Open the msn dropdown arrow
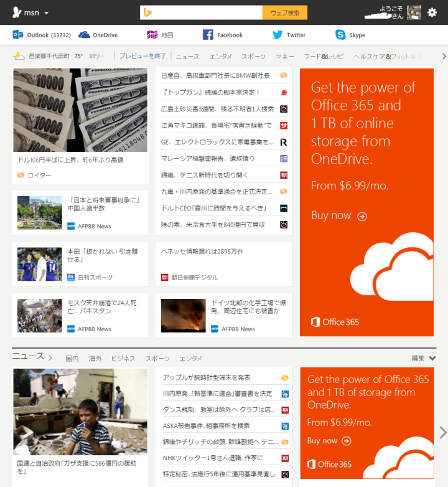The width and height of the screenshot is (448, 487). point(47,13)
